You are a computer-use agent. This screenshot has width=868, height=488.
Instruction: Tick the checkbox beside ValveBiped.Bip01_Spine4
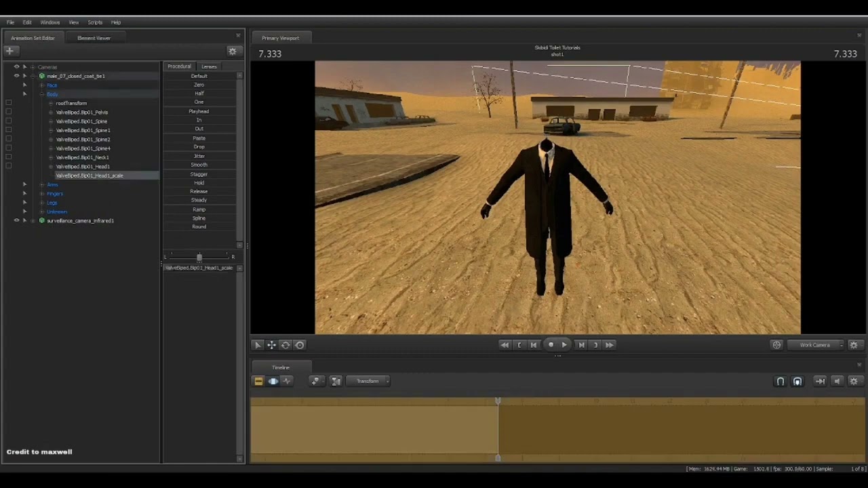(8, 148)
